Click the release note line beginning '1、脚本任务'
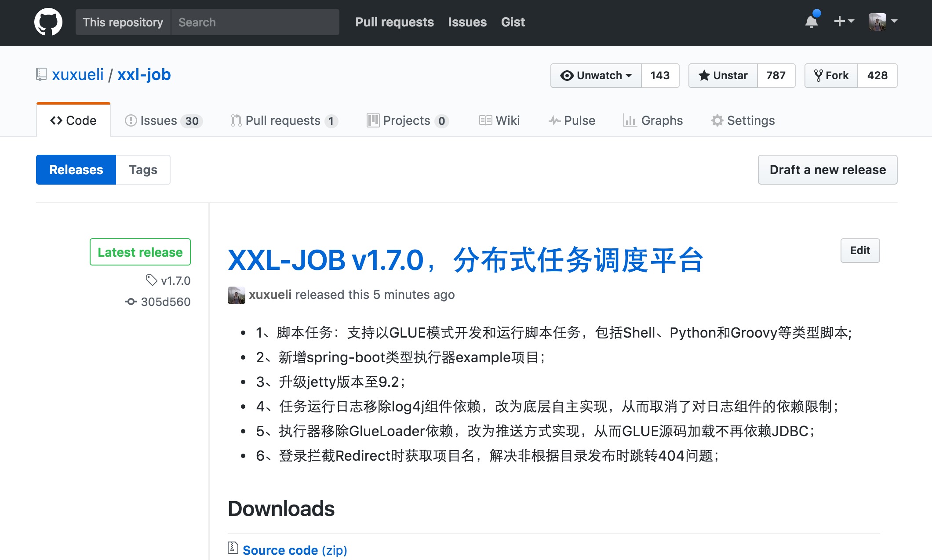Viewport: 932px width, 560px height. 554,333
